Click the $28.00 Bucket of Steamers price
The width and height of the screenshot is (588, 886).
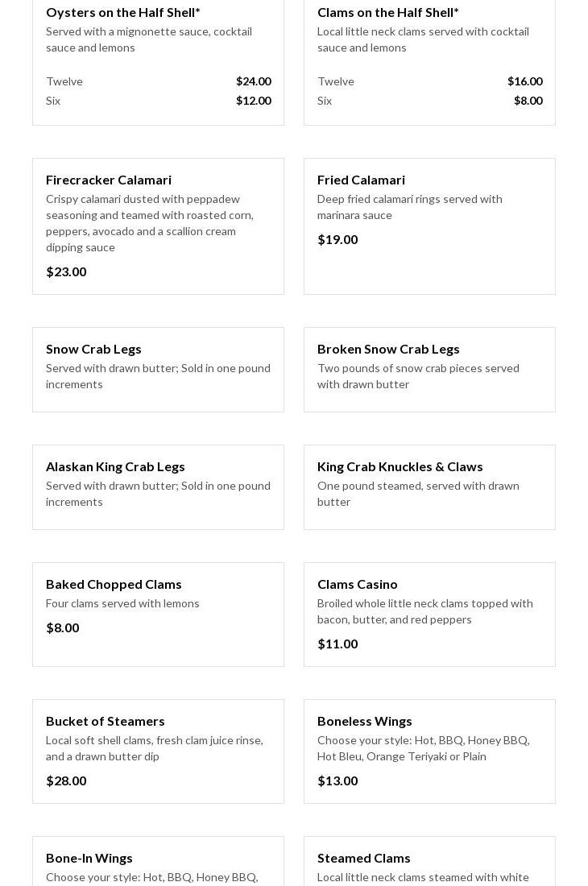click(66, 780)
